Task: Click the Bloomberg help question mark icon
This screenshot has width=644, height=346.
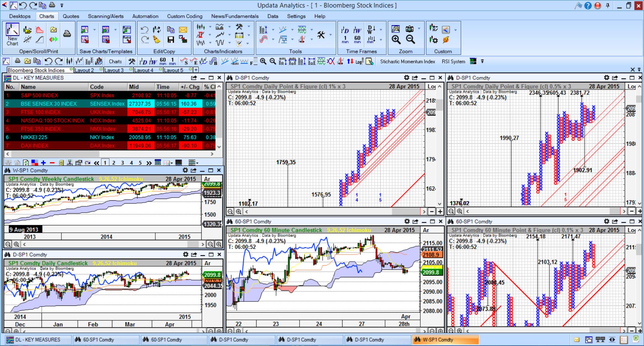Action: click(588, 6)
